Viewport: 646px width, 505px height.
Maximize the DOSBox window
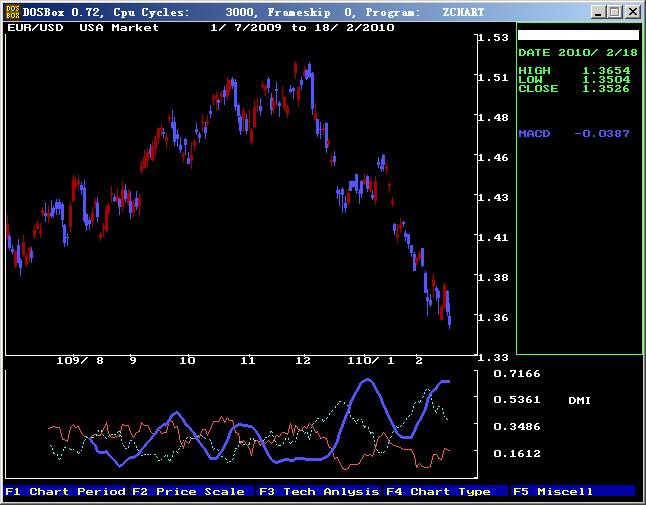(614, 12)
